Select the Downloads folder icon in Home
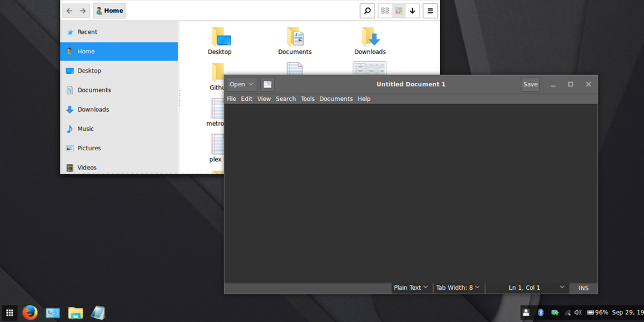 point(370,36)
